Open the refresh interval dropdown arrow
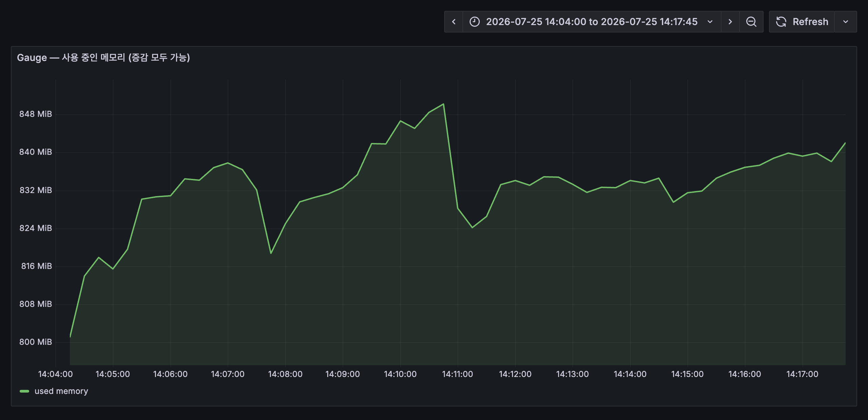Image resolution: width=868 pixels, height=420 pixels. pos(846,22)
